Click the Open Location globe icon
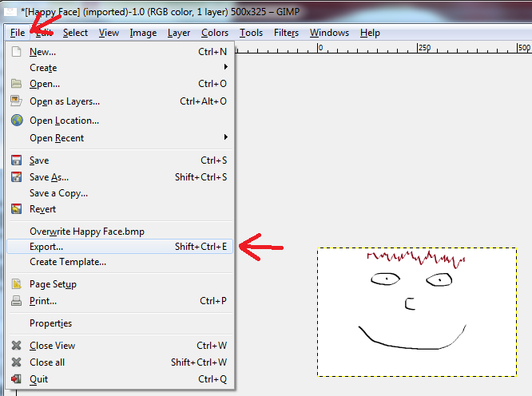The height and width of the screenshot is (396, 532). pyautogui.click(x=17, y=120)
